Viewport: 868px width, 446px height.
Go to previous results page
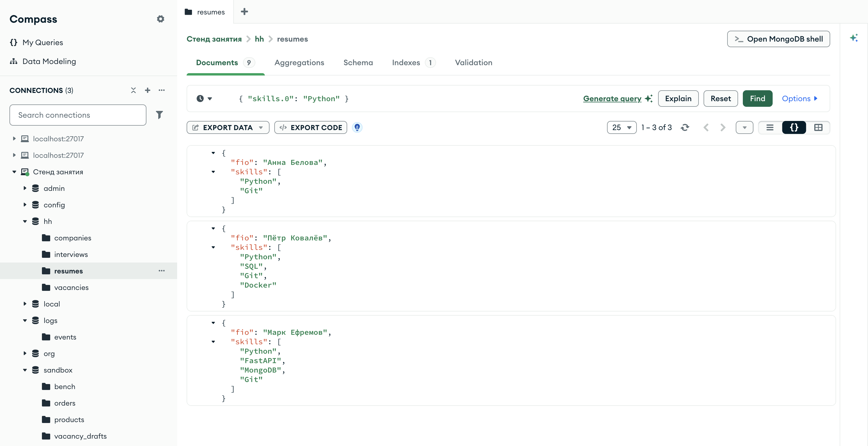(x=706, y=127)
